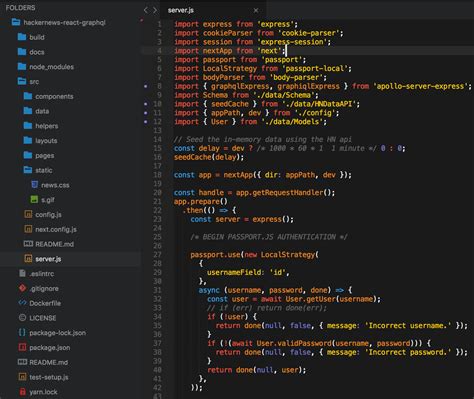The width and height of the screenshot is (474, 399).
Task: Click the image file icon for s.gif
Action: [34, 199]
